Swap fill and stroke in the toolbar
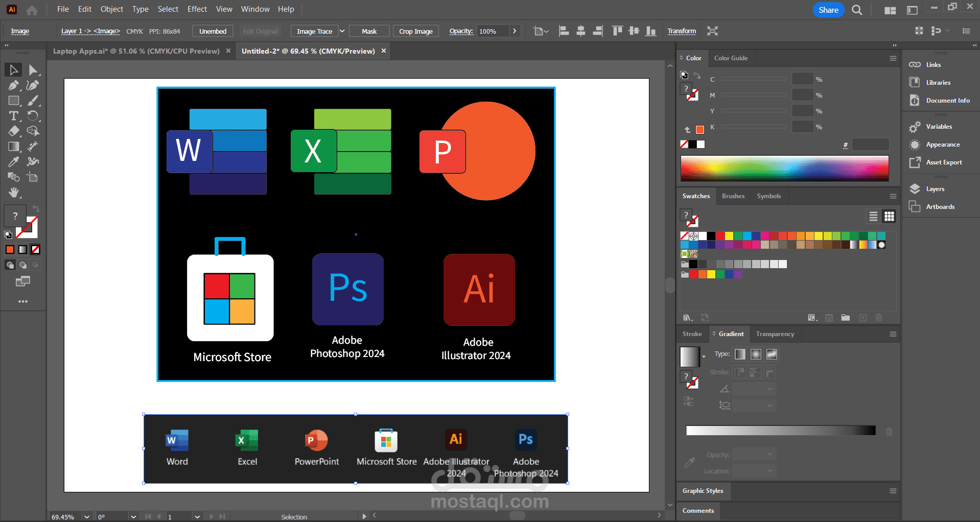This screenshot has height=522, width=980. [36, 208]
